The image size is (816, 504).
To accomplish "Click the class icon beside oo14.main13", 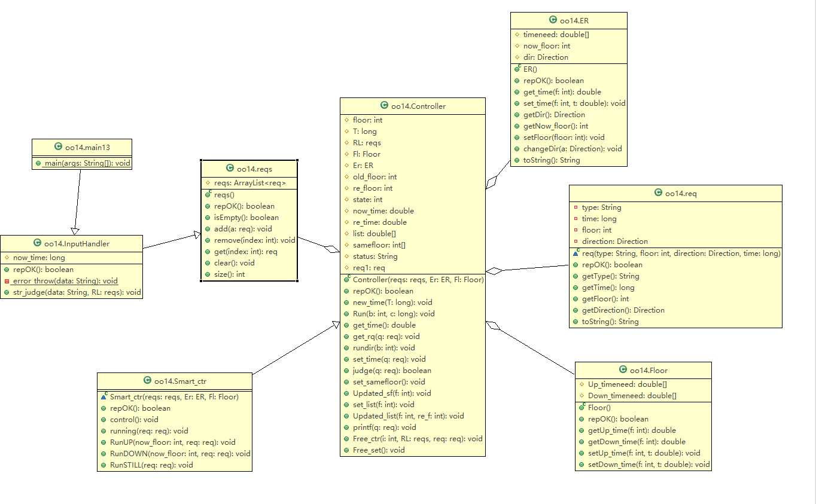I will pos(58,146).
